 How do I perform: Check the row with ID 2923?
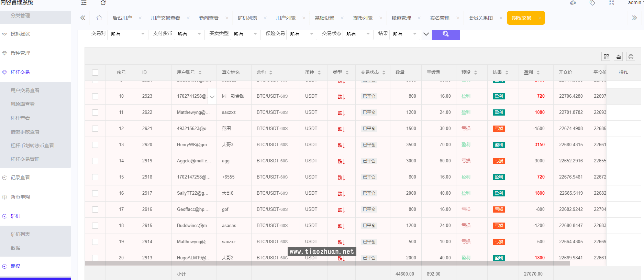tap(95, 96)
